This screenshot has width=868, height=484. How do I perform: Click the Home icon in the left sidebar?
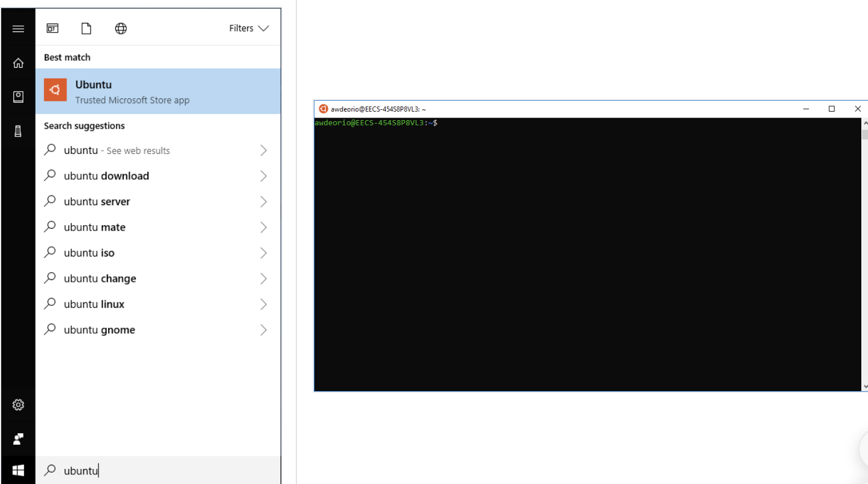click(18, 62)
